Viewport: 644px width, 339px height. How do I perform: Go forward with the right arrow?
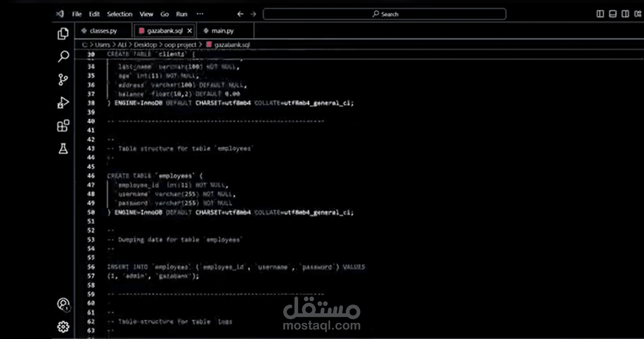(x=253, y=14)
